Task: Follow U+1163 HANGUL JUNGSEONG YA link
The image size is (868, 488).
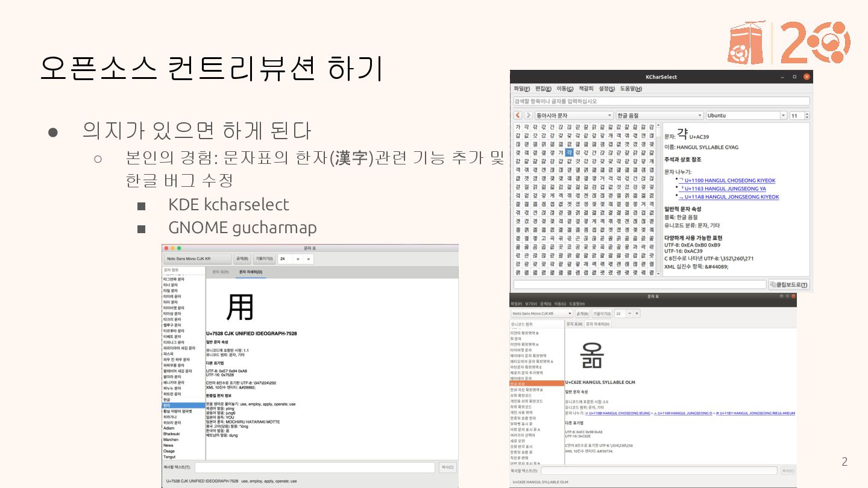Action: [x=722, y=189]
